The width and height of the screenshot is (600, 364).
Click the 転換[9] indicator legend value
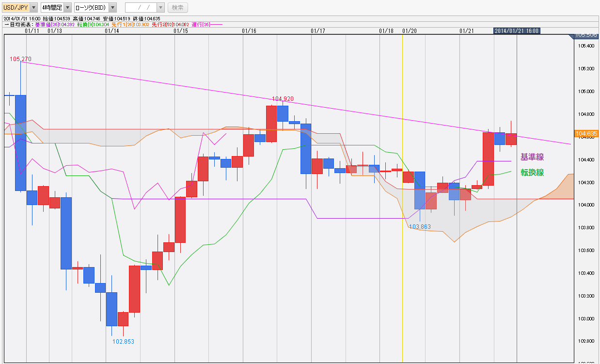pos(93,24)
